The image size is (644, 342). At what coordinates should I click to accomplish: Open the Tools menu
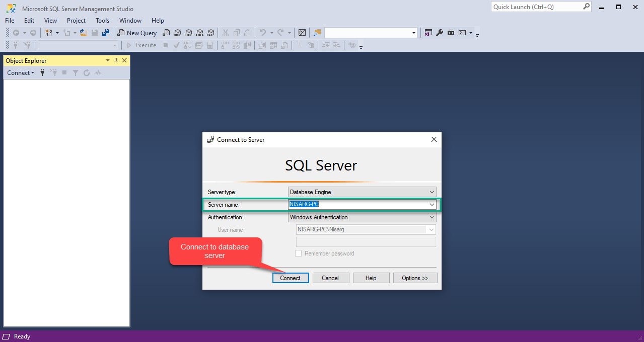point(102,21)
